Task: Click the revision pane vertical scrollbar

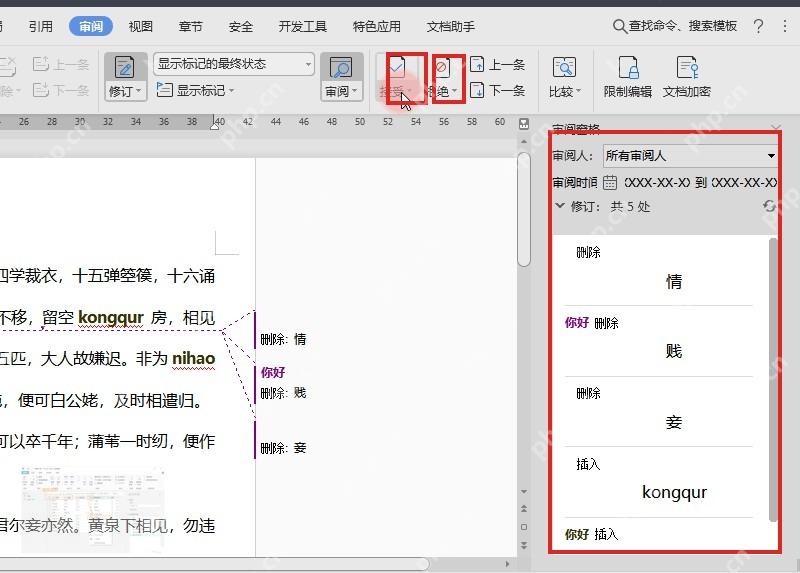Action: click(773, 380)
